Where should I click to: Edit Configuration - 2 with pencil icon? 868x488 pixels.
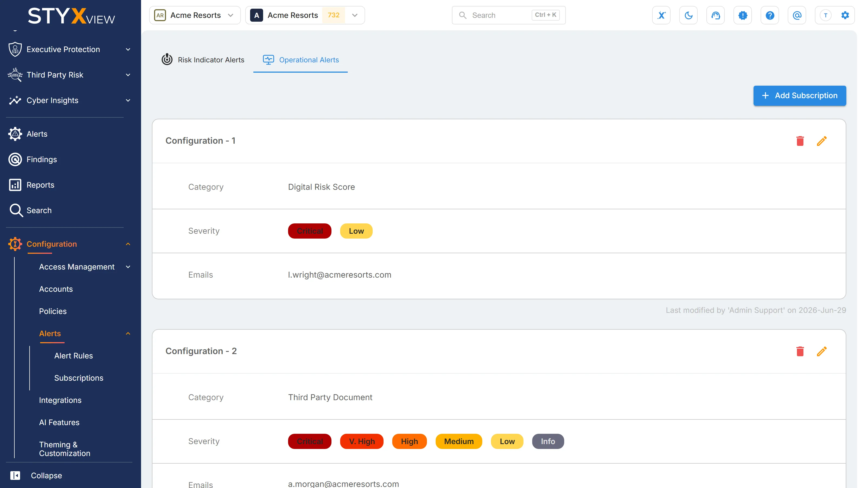click(x=822, y=351)
